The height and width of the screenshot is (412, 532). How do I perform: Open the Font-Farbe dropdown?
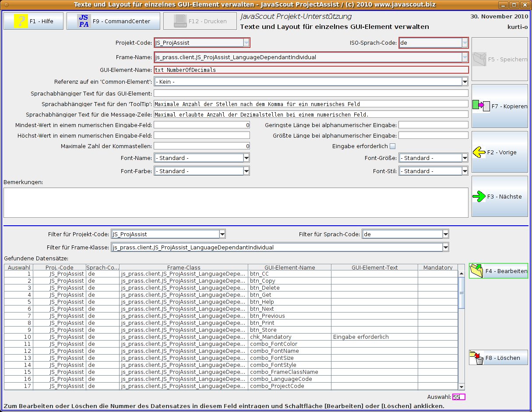click(246, 171)
